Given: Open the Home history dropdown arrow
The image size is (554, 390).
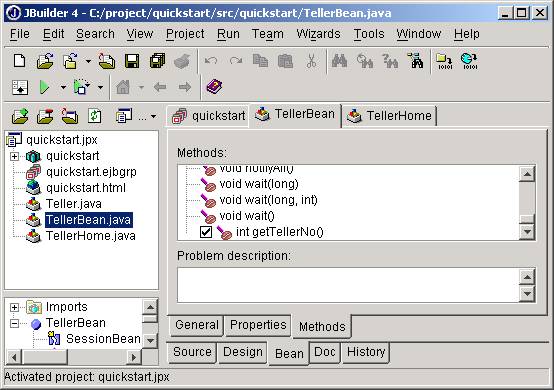Looking at the screenshot, I should pyautogui.click(x=141, y=87).
